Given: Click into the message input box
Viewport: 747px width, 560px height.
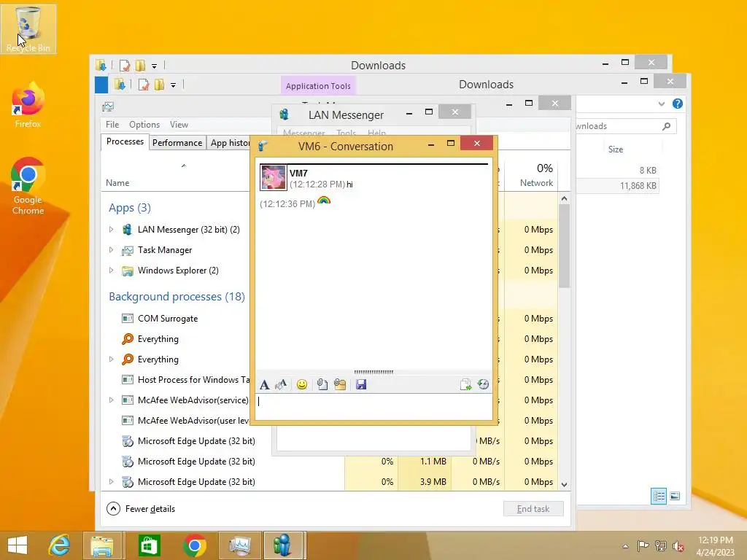Looking at the screenshot, I should pos(373,406).
